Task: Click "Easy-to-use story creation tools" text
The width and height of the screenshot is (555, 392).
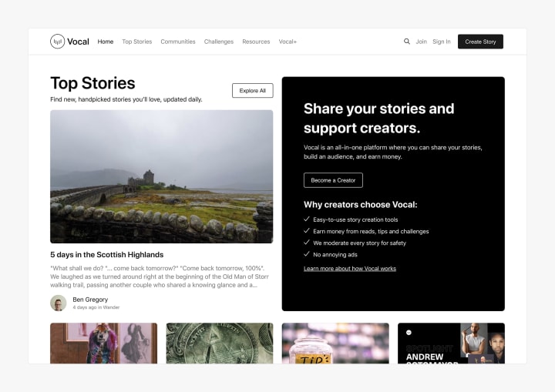Action: click(355, 219)
